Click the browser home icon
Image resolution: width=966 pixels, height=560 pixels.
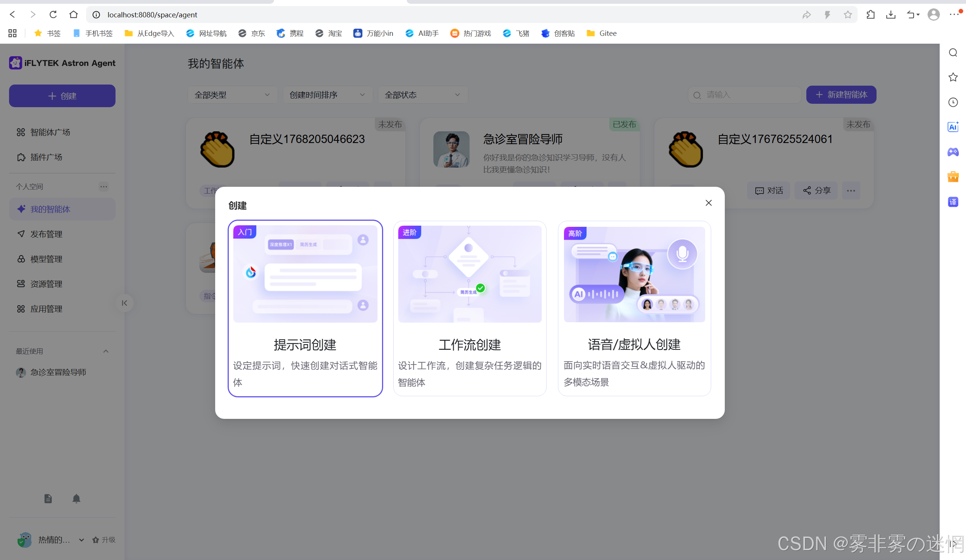(73, 15)
